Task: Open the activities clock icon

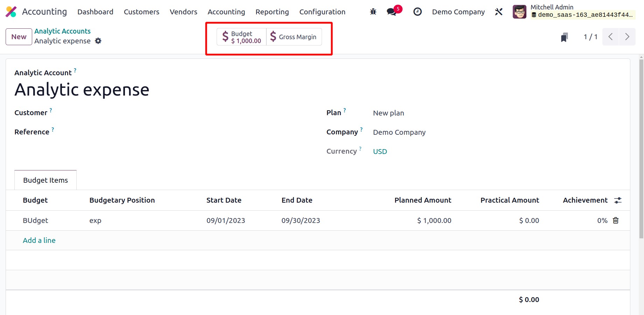Action: [417, 12]
